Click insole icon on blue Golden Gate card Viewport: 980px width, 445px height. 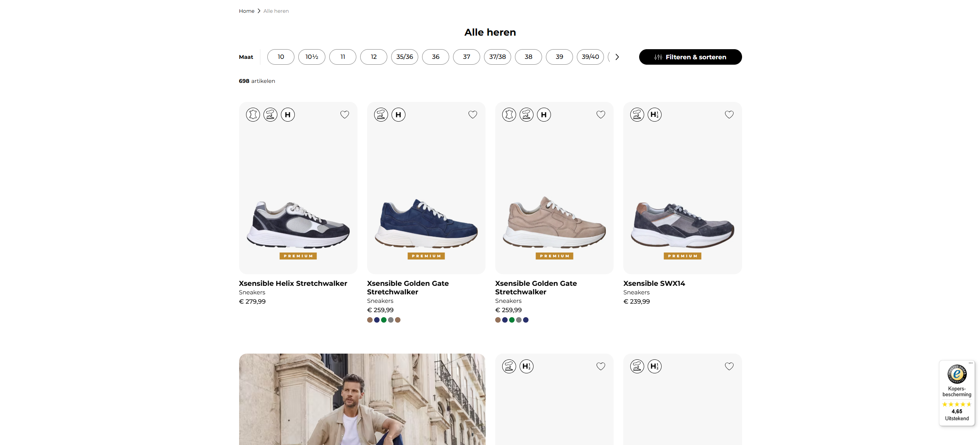pyautogui.click(x=381, y=115)
